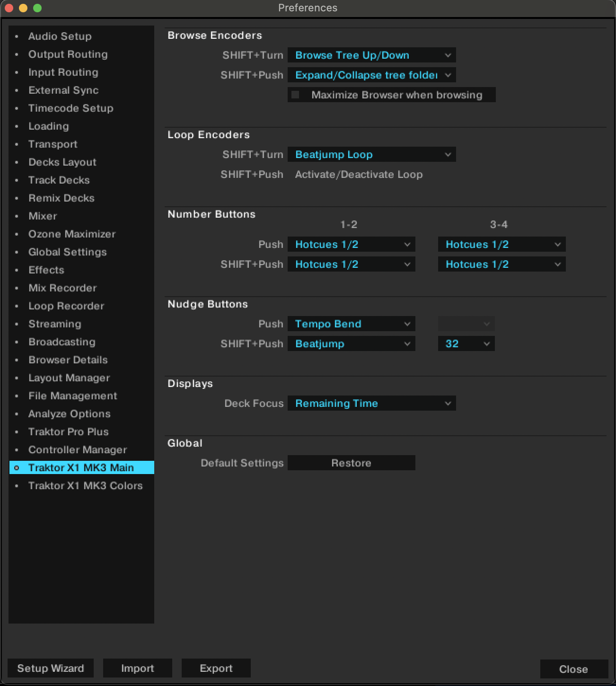Switch to Traktor X1 MK3 Colors page

click(x=86, y=485)
